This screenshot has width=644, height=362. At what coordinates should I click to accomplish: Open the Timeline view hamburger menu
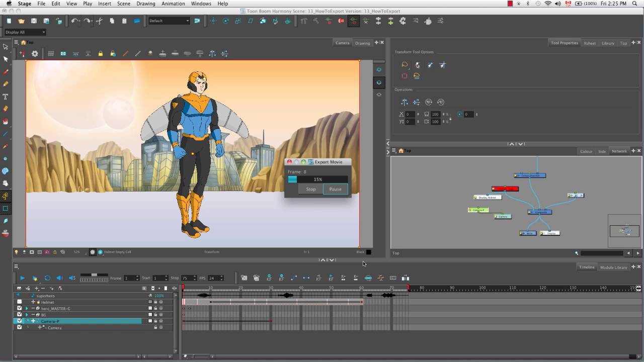tap(16, 267)
